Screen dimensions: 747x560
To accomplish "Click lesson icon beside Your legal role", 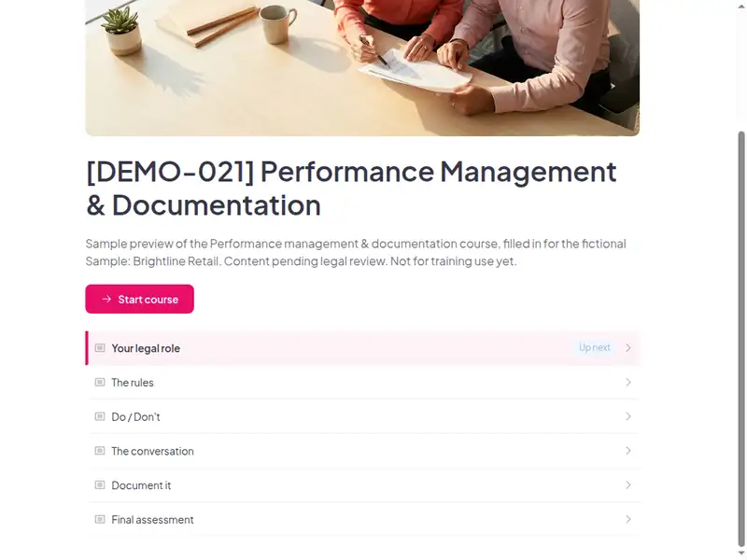I will point(100,348).
